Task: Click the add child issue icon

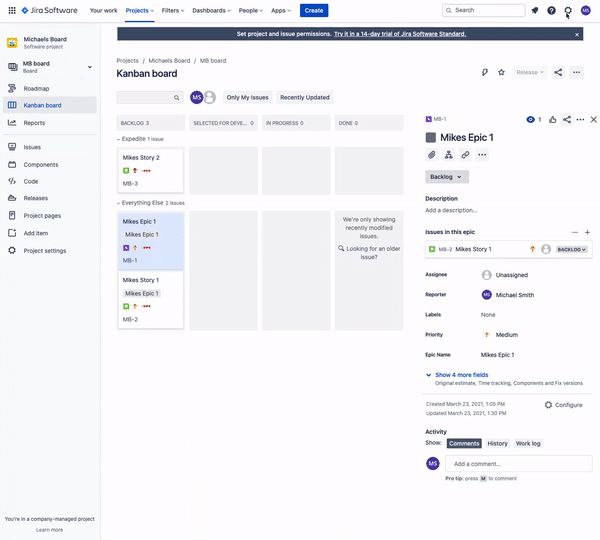Action: pyautogui.click(x=449, y=155)
